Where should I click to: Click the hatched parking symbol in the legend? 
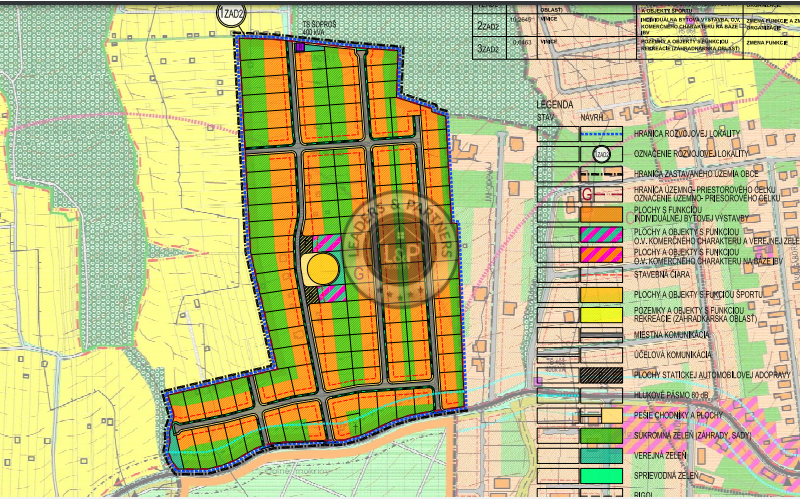pyautogui.click(x=600, y=374)
